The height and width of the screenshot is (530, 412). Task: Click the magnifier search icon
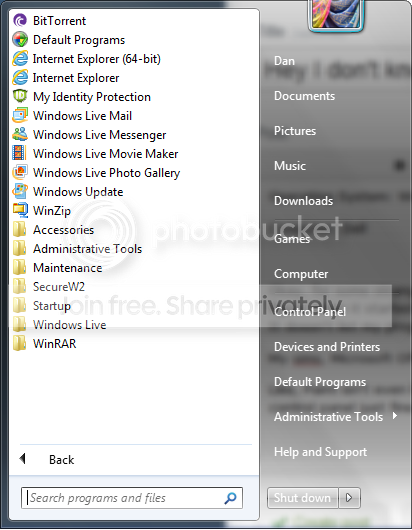coord(230,498)
